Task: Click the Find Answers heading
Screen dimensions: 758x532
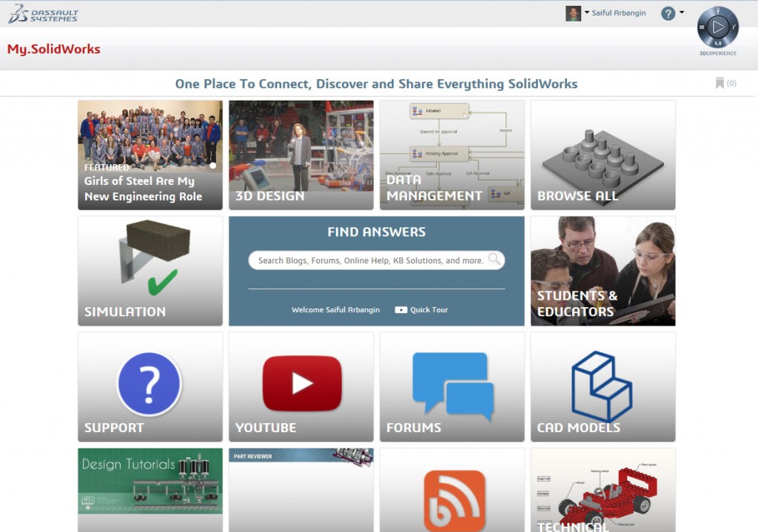Action: 377,232
